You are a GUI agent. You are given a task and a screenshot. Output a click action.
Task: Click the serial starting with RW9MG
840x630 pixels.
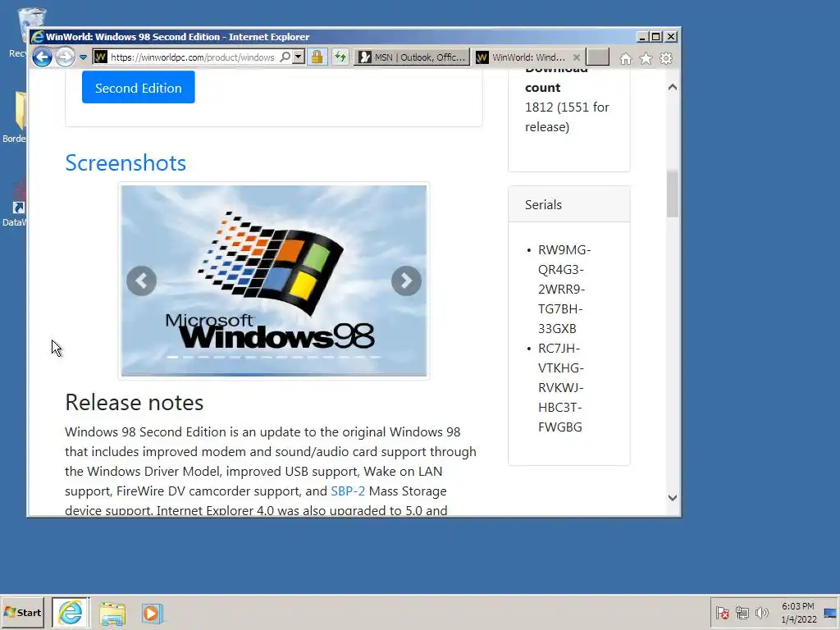[x=564, y=290]
